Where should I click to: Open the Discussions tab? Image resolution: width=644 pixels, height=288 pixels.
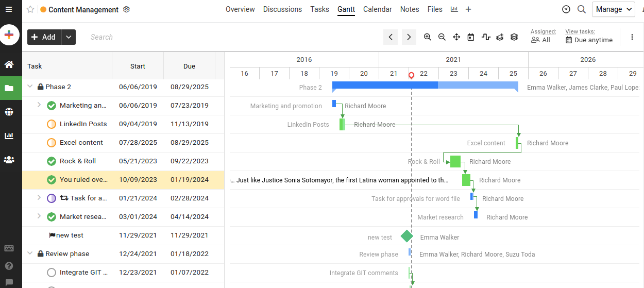[x=282, y=9]
